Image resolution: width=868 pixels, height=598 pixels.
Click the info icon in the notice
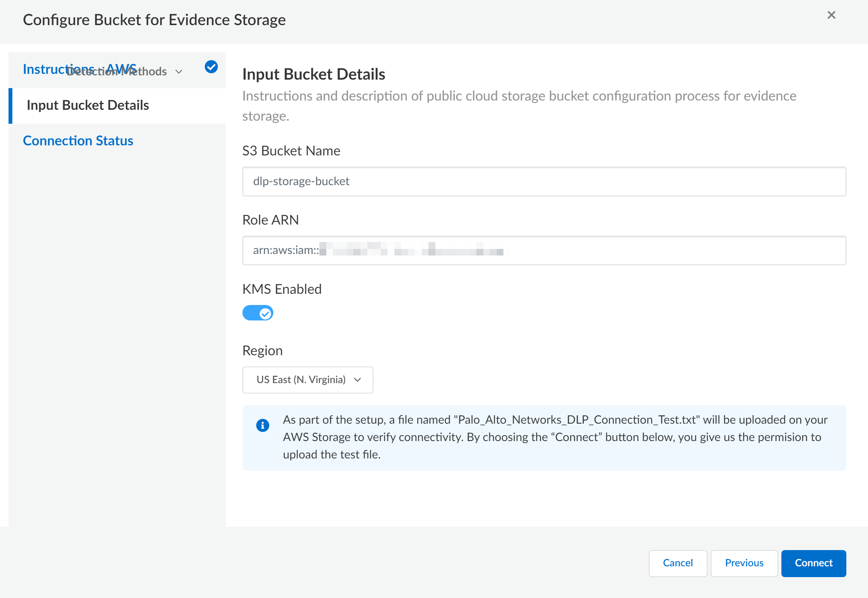(263, 425)
